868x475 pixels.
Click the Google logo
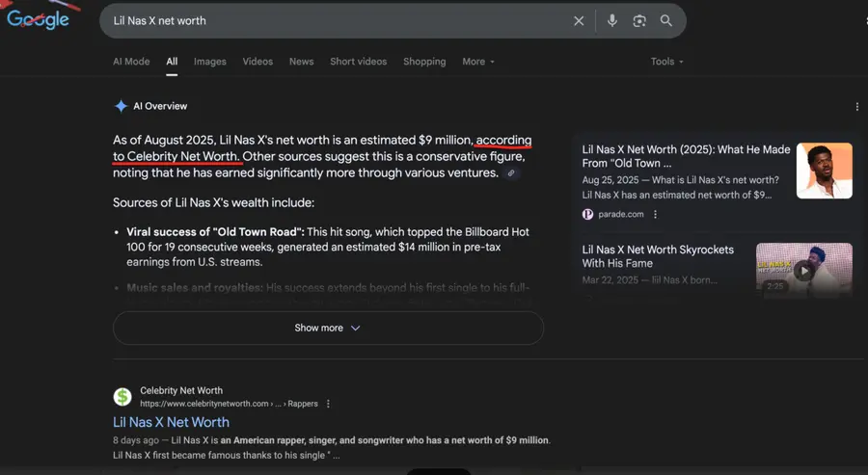click(39, 20)
